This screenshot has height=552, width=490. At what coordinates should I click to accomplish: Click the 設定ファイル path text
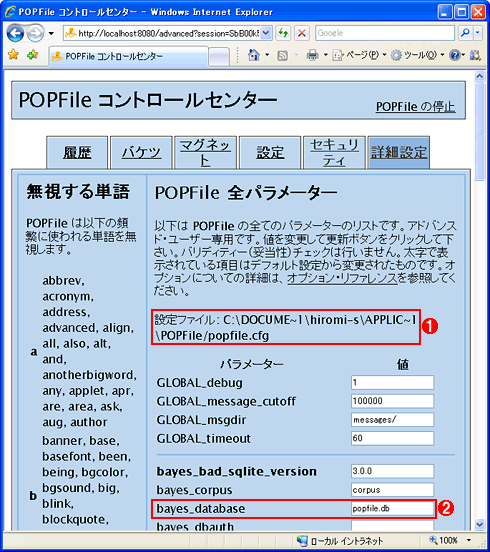coord(285,327)
